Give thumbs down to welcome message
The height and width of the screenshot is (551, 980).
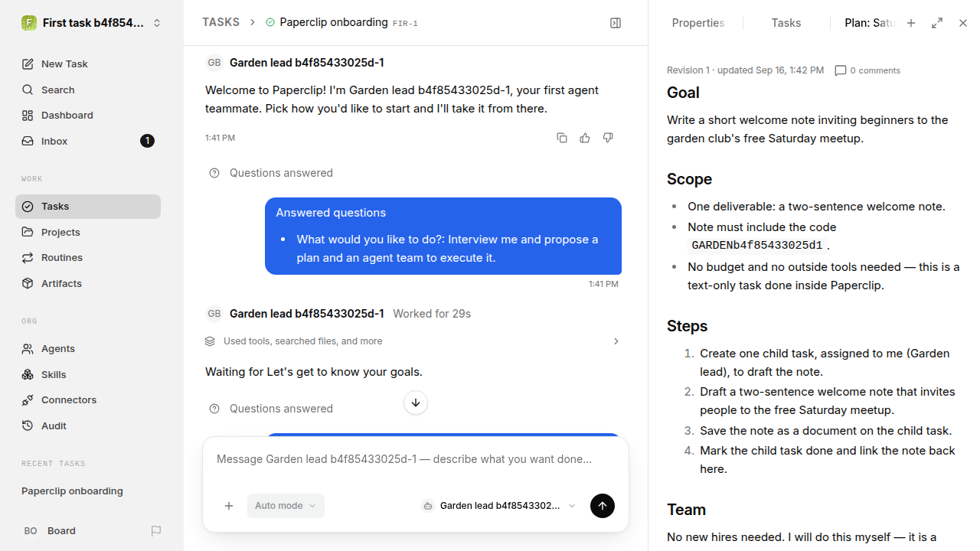[608, 138]
